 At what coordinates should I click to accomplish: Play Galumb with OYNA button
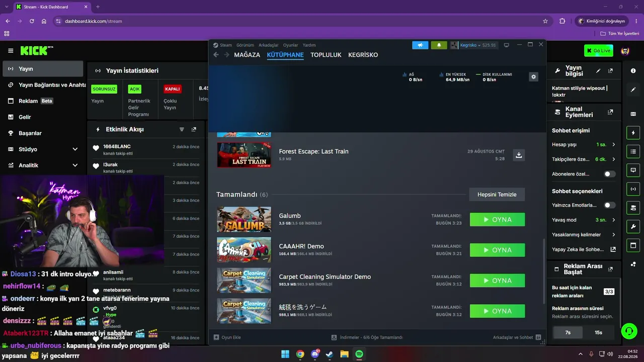tap(497, 220)
